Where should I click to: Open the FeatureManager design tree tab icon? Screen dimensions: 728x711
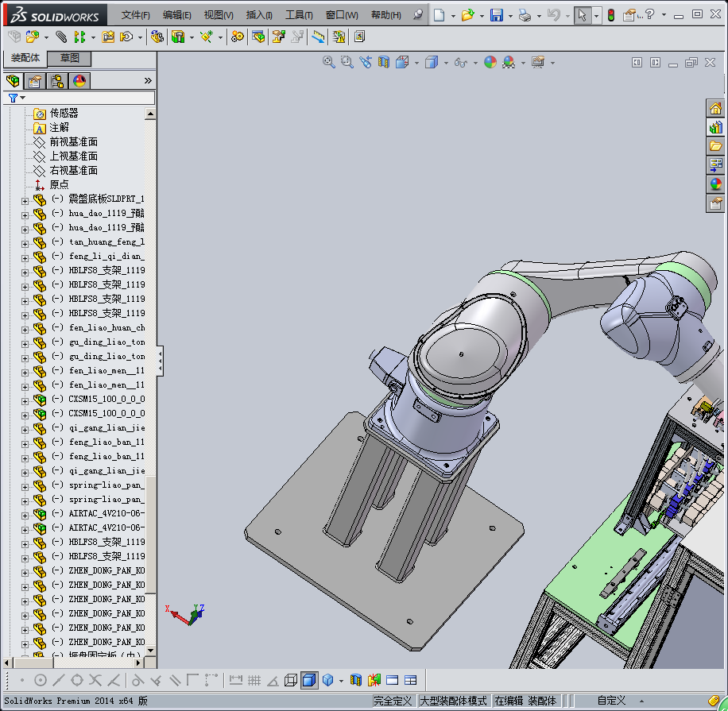point(13,80)
